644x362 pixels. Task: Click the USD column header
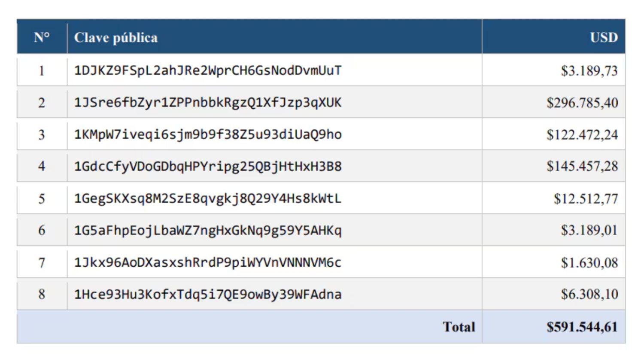pos(604,38)
